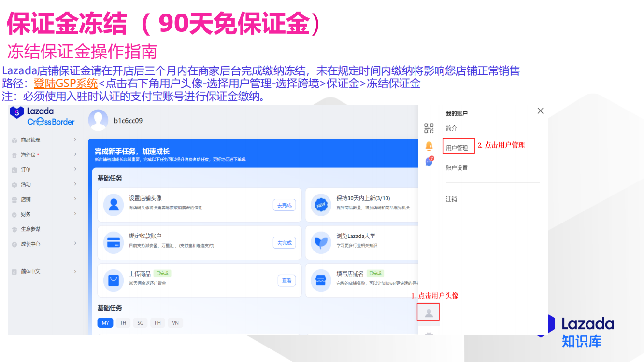Click the 设置店铺头像 card title
Viewport: 644px width, 362px height.
tap(145, 198)
